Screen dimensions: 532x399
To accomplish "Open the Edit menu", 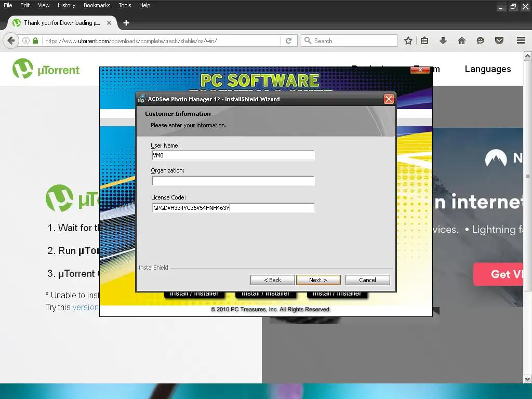I will tap(25, 5).
